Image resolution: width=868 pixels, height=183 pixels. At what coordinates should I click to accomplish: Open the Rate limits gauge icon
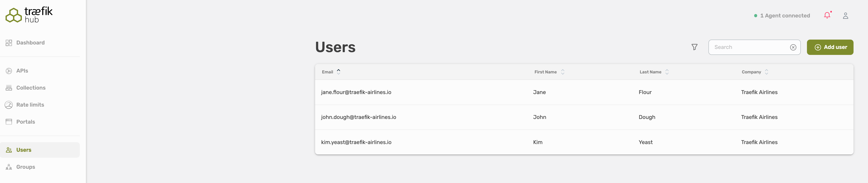(9, 105)
